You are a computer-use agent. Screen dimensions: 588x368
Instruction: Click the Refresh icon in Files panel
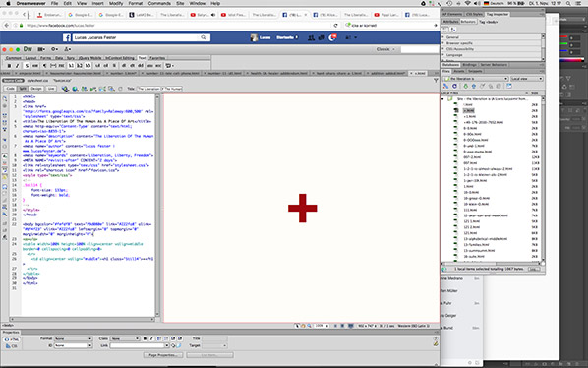[454, 86]
